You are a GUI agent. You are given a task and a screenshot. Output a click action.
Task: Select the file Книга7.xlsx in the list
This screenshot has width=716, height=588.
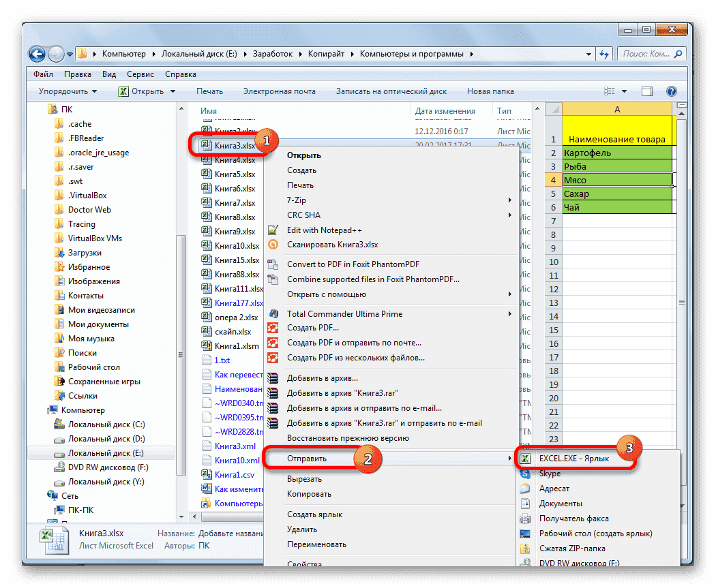tap(233, 202)
